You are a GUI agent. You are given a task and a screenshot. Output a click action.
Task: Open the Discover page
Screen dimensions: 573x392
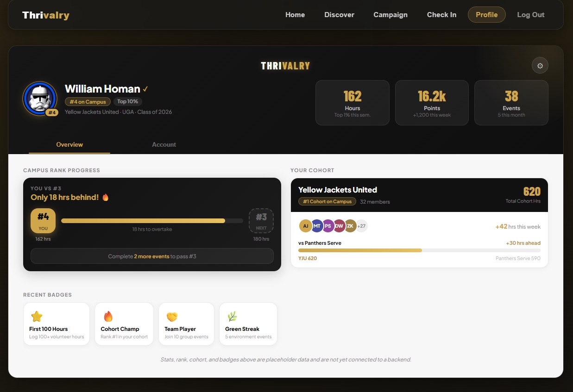point(339,15)
